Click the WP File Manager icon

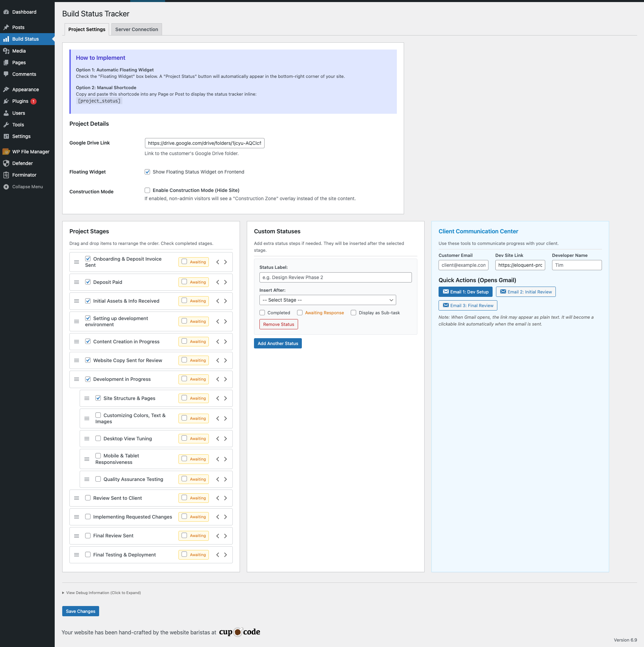pos(6,152)
